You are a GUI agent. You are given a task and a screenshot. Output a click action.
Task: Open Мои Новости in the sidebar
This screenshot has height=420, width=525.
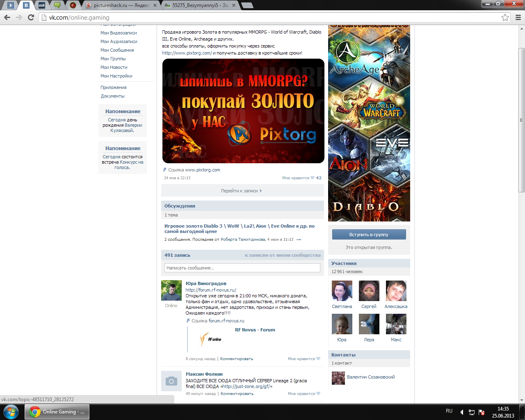[114, 67]
